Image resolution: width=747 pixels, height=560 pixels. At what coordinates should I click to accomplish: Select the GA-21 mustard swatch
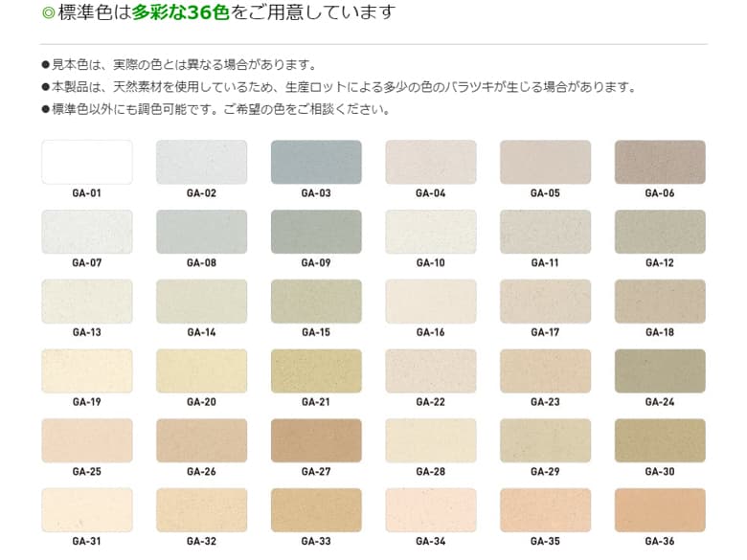316,370
